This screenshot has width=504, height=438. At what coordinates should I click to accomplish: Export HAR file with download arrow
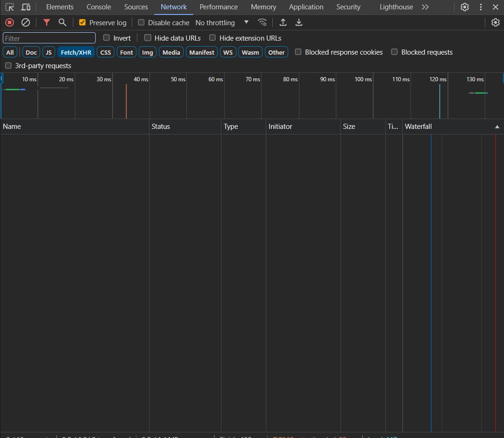point(299,22)
